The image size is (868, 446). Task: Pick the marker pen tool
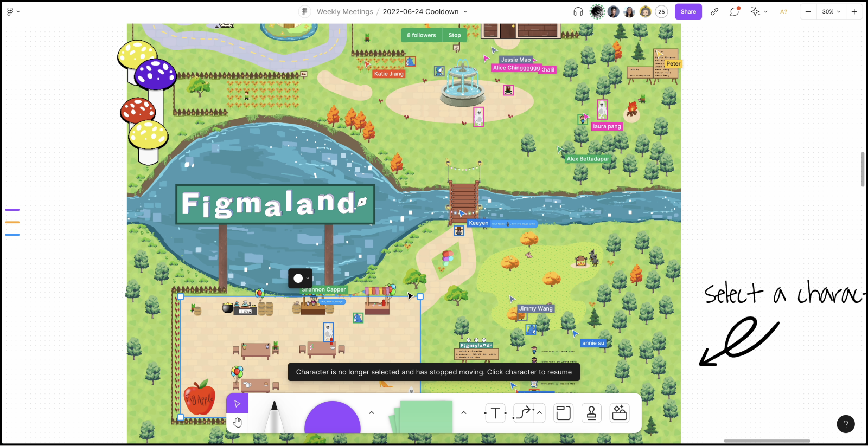(x=274, y=416)
